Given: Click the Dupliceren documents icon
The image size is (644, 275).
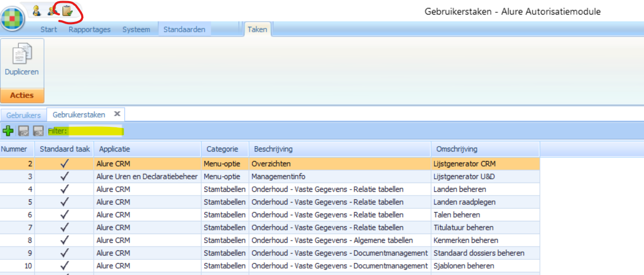Looking at the screenshot, I should coord(22,55).
